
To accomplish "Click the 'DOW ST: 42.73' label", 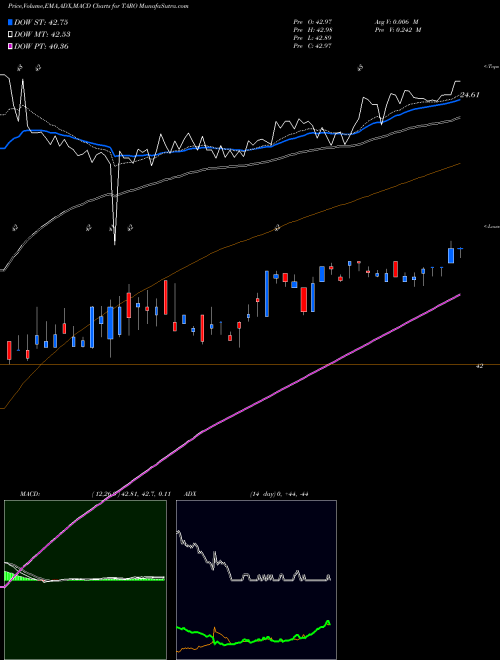I will coord(41,23).
